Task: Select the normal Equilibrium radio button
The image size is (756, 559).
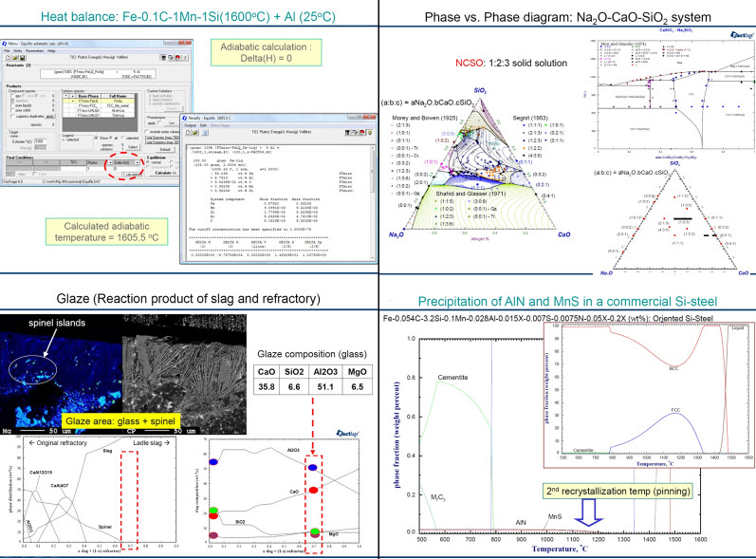Action: (x=148, y=162)
